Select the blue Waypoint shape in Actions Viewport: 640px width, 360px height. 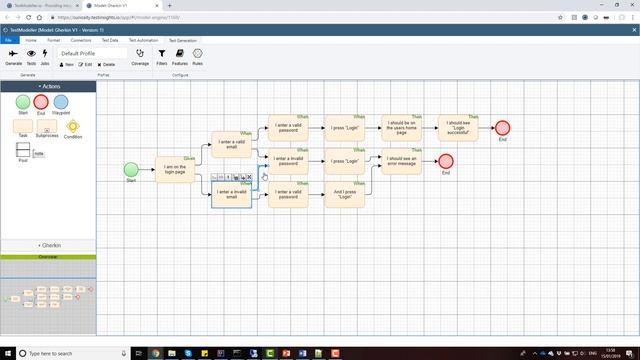pos(61,102)
